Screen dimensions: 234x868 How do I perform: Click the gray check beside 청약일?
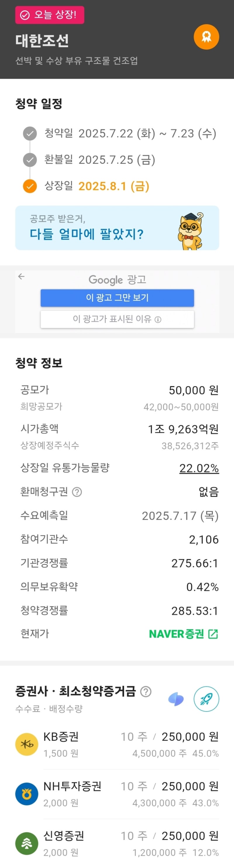pyautogui.click(x=30, y=133)
